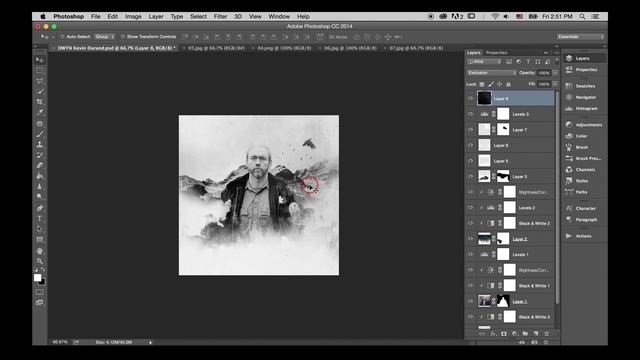Click Lock transparent pixels icon
This screenshot has height=360, width=640.
point(482,84)
